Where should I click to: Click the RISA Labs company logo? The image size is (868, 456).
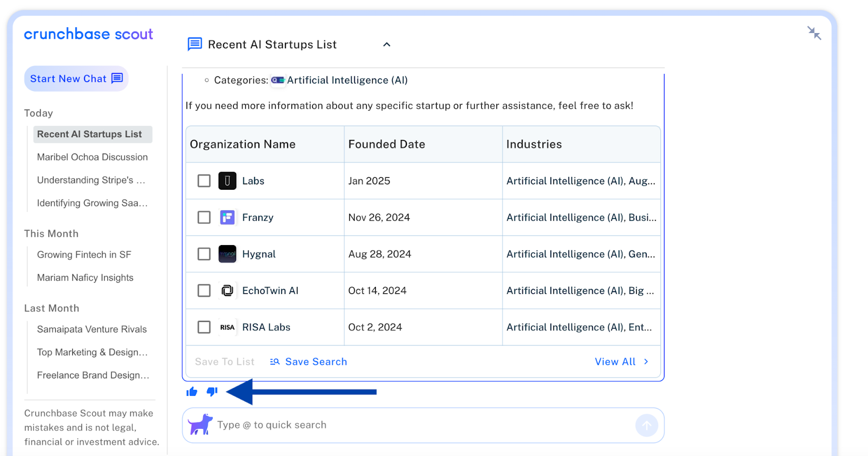(x=227, y=327)
